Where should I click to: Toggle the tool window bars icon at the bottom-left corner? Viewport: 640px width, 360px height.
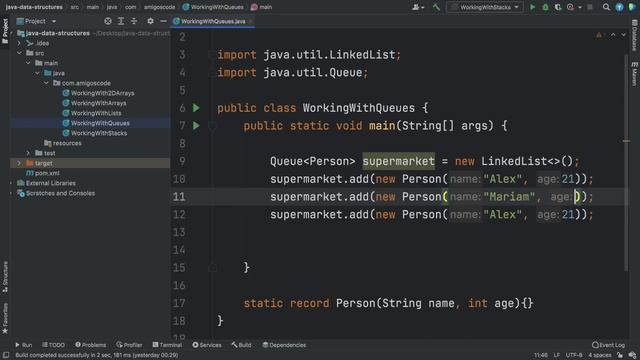click(6, 355)
